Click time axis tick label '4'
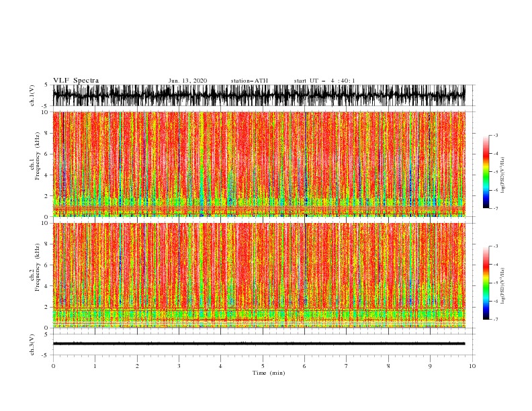The image size is (532, 411). click(220, 366)
